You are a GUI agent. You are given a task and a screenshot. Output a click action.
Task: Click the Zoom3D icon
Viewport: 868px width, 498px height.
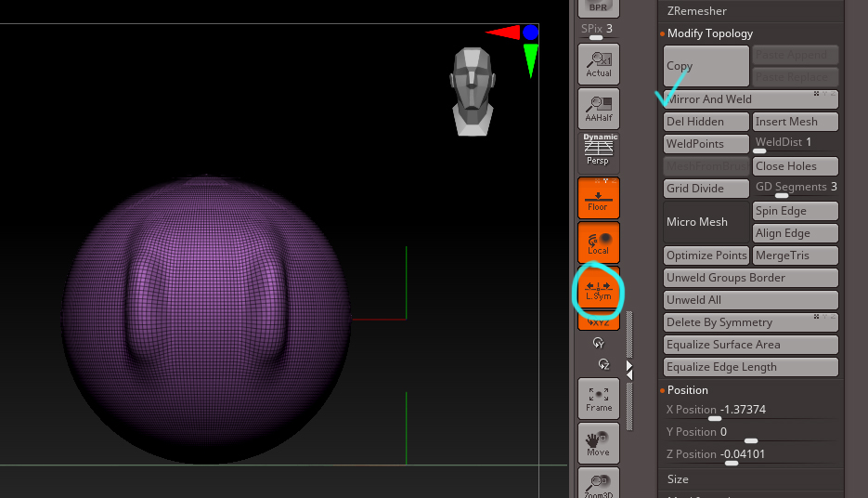599,483
